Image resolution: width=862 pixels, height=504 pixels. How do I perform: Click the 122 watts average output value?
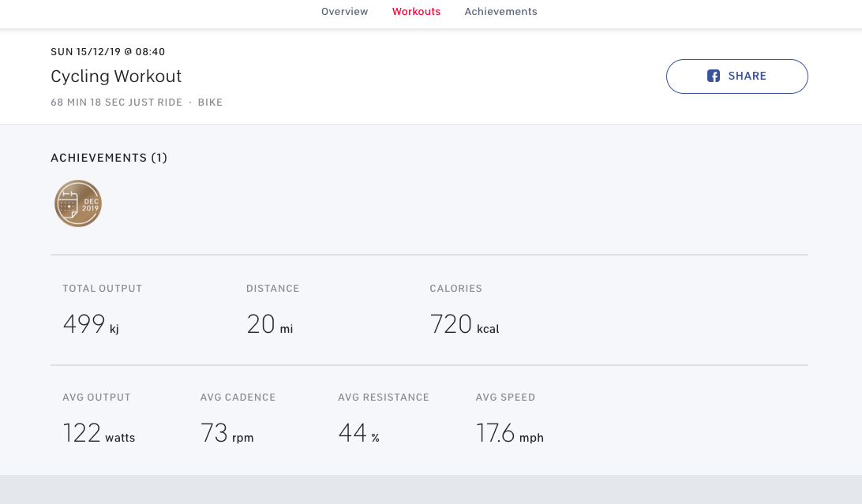click(99, 434)
